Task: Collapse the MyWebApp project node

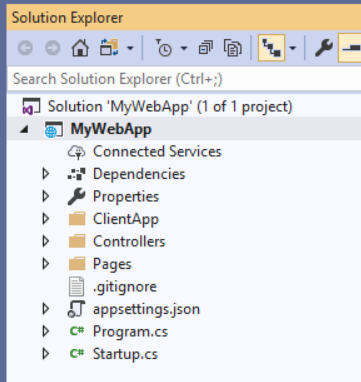Action: pyautogui.click(x=24, y=129)
